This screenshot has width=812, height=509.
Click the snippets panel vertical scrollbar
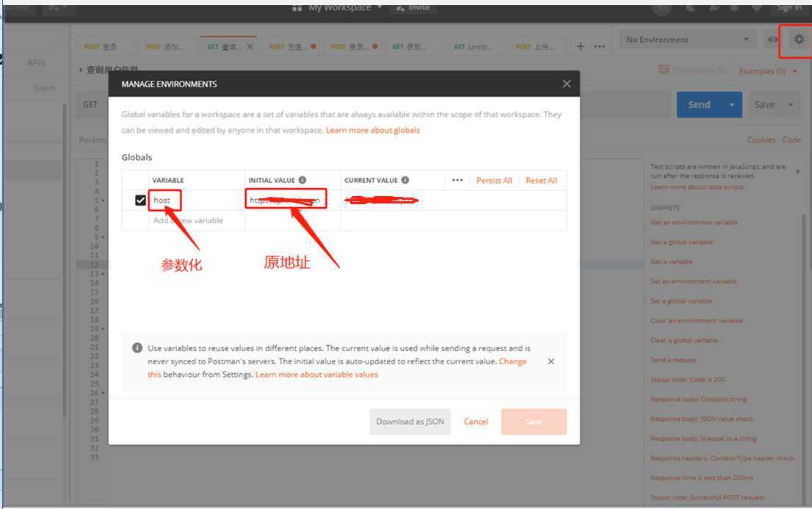(804, 358)
